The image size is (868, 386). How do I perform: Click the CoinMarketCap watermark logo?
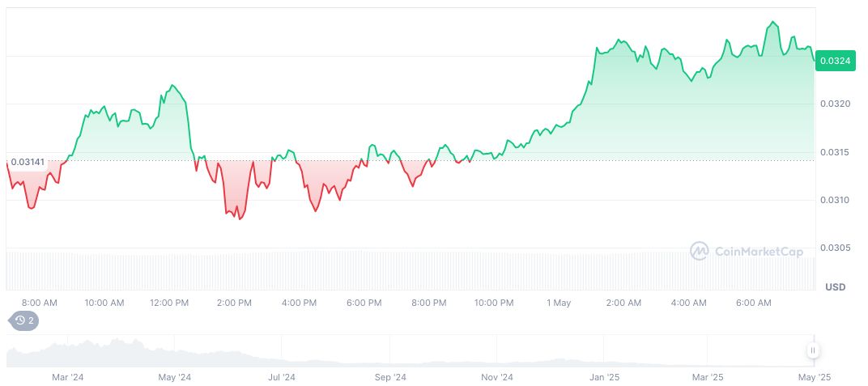(747, 252)
